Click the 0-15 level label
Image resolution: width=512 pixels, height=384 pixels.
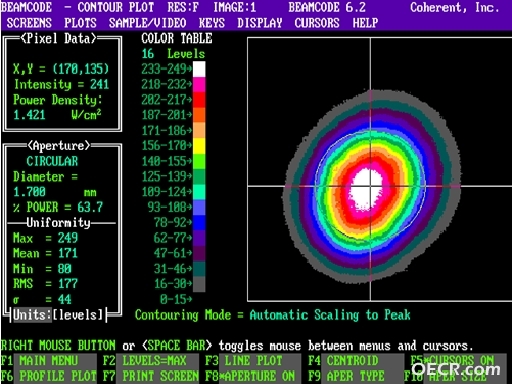(176, 299)
